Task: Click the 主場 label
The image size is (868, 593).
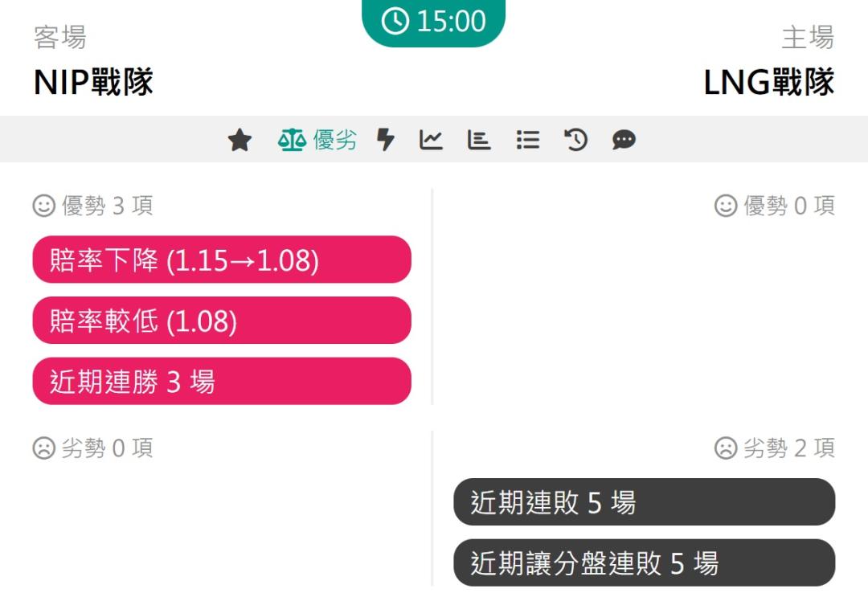Action: tap(809, 38)
